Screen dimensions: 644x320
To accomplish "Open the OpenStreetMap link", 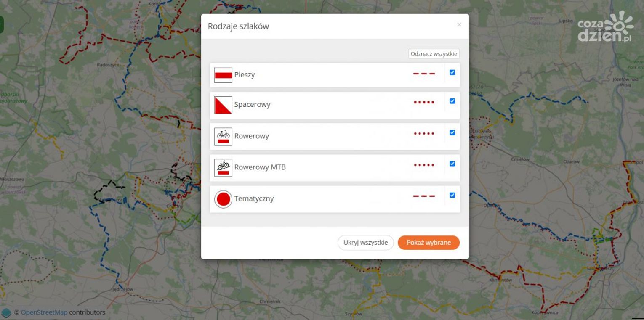I will point(44,312).
